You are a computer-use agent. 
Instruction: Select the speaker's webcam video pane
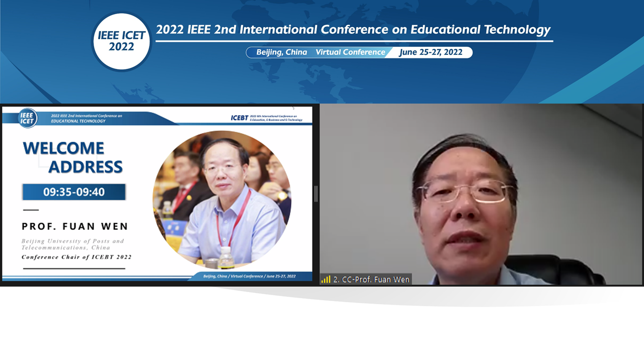[x=481, y=195]
